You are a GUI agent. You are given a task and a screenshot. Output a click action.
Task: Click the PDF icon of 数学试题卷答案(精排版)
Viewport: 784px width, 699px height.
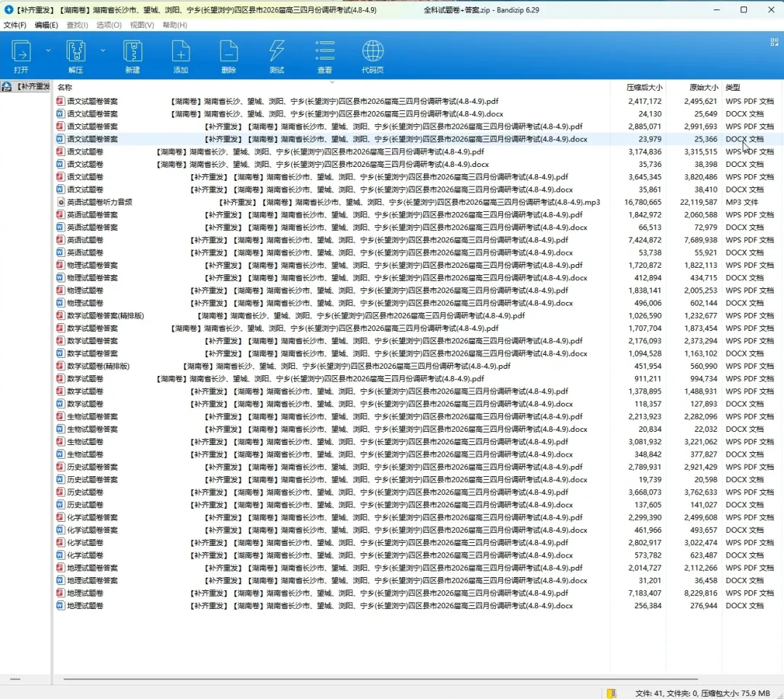click(x=60, y=316)
